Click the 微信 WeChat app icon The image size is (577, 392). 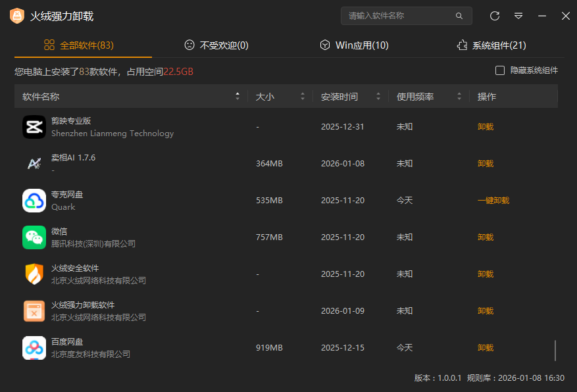[x=34, y=237]
